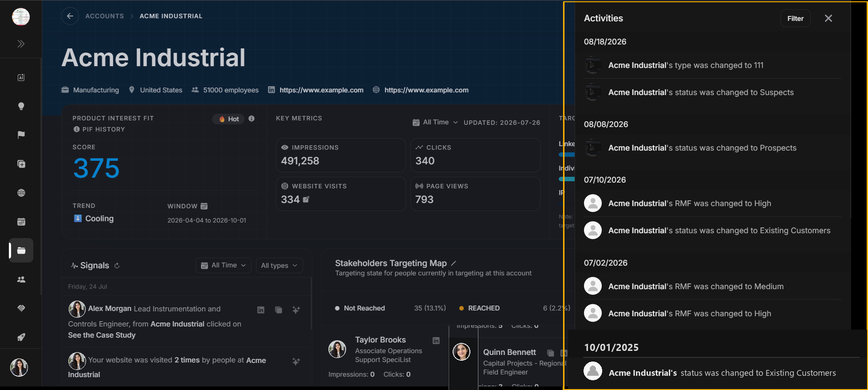Image resolution: width=868 pixels, height=390 pixels.
Task: Open the LinkedIn company URL link
Action: [321, 90]
